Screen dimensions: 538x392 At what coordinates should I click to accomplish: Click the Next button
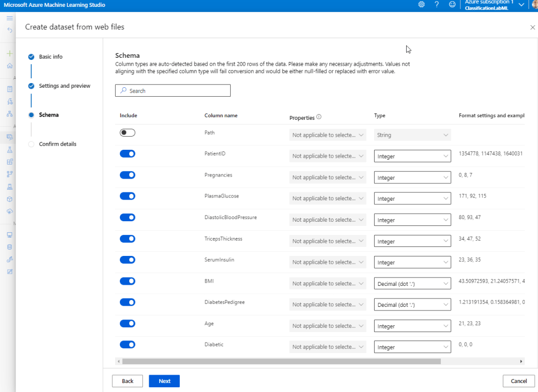coord(164,381)
